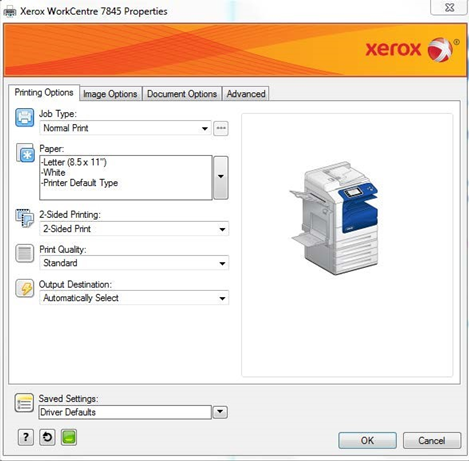Open the Print Quality Standard dropdown
The height and width of the screenshot is (463, 470).
134,263
